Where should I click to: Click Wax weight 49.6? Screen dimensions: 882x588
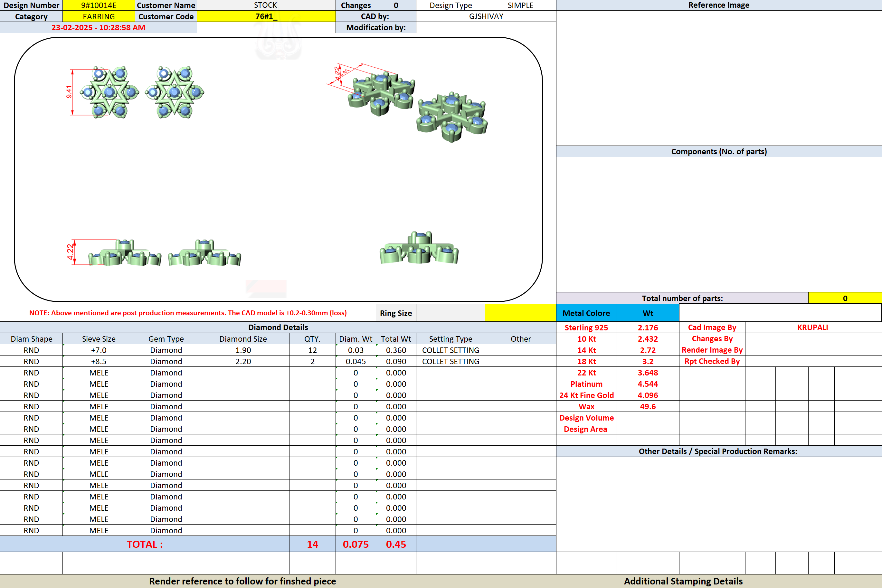(x=648, y=406)
